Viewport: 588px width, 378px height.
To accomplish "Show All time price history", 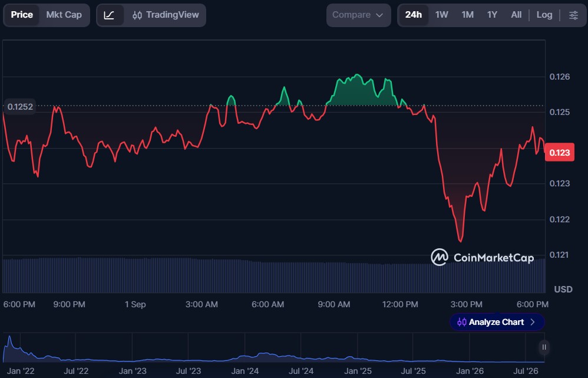I will [x=516, y=15].
